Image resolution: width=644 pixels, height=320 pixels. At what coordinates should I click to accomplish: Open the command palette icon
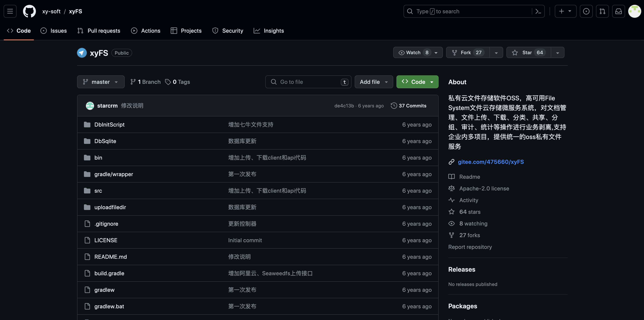pyautogui.click(x=538, y=11)
